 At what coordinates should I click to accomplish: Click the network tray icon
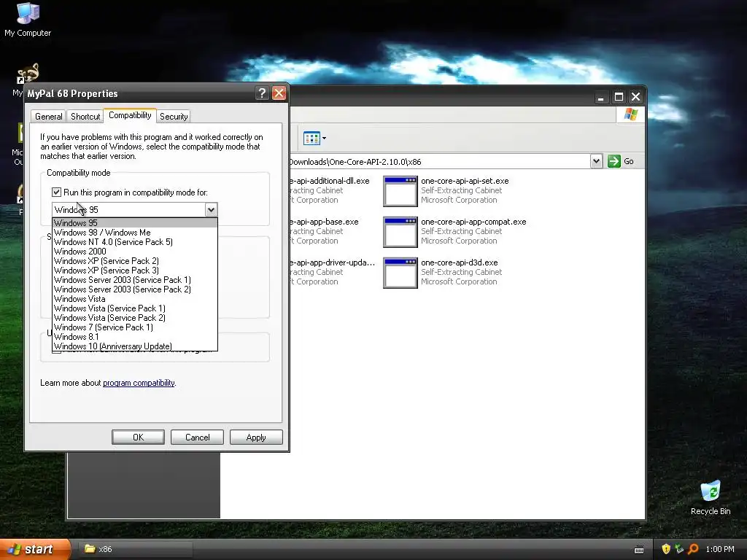coord(679,549)
